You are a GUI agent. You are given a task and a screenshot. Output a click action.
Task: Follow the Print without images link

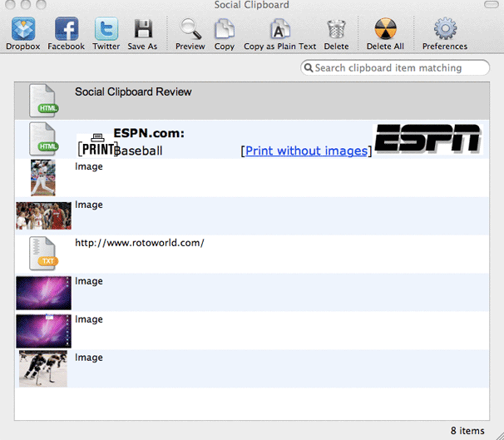tap(306, 151)
